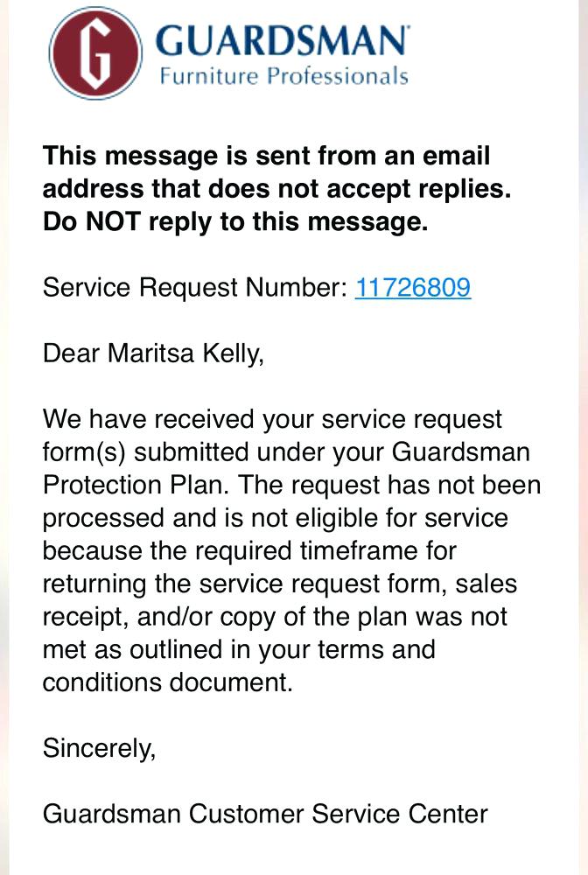This screenshot has height=875, width=588.
Task: Click the 'conditions document.' text
Action: tap(168, 682)
